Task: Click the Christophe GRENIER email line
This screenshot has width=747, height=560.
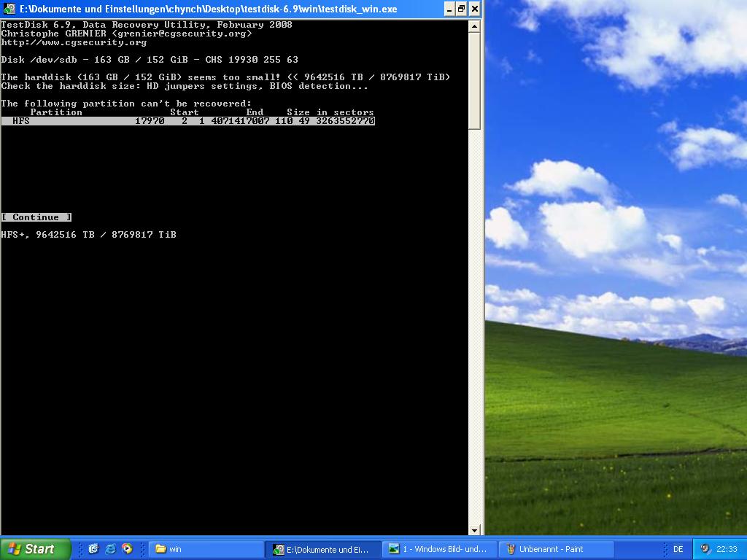Action: coord(126,34)
